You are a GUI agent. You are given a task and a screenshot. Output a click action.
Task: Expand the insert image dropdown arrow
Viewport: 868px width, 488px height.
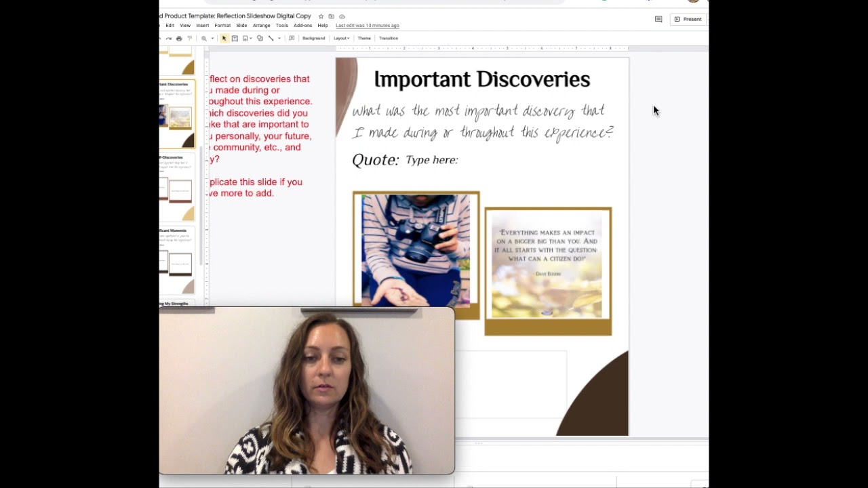(251, 39)
